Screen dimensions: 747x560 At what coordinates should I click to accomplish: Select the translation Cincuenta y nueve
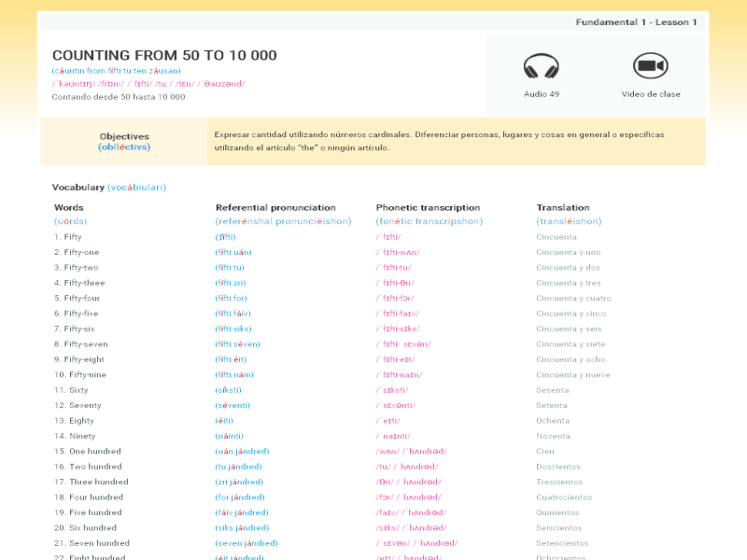click(573, 375)
